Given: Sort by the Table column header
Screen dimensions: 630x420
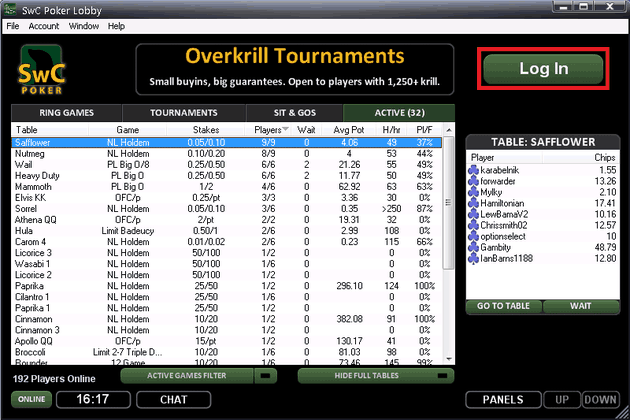Looking at the screenshot, I should 50,130.
